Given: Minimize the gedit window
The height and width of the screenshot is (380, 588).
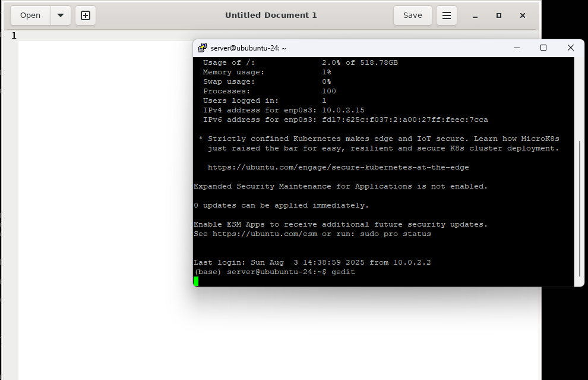Looking at the screenshot, I should coord(475,15).
